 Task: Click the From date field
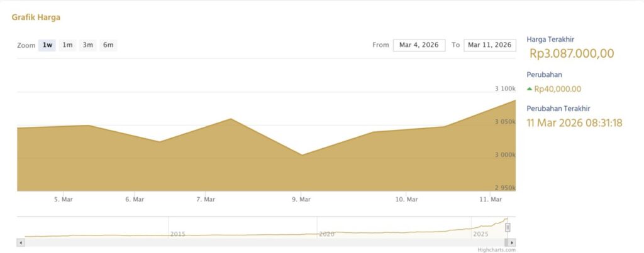click(419, 45)
